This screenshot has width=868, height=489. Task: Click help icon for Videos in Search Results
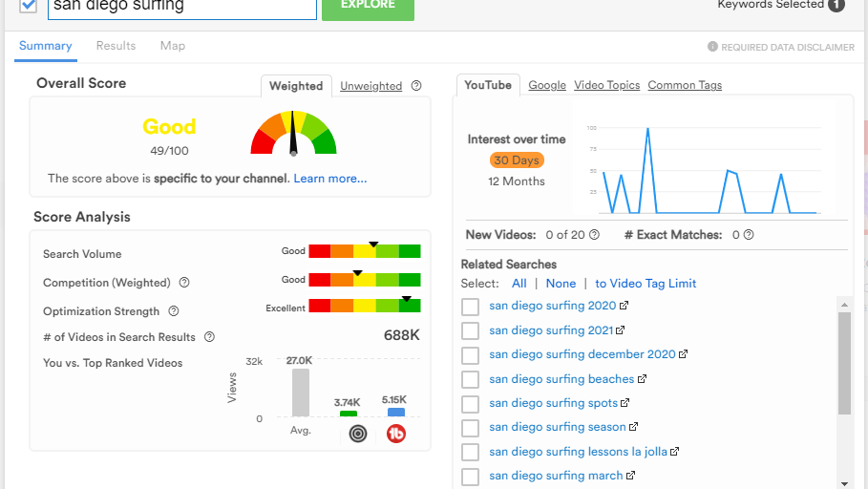tap(209, 337)
